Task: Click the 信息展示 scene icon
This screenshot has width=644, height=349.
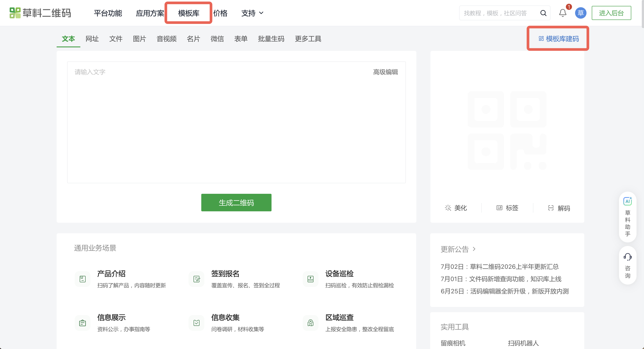Action: [x=83, y=323]
